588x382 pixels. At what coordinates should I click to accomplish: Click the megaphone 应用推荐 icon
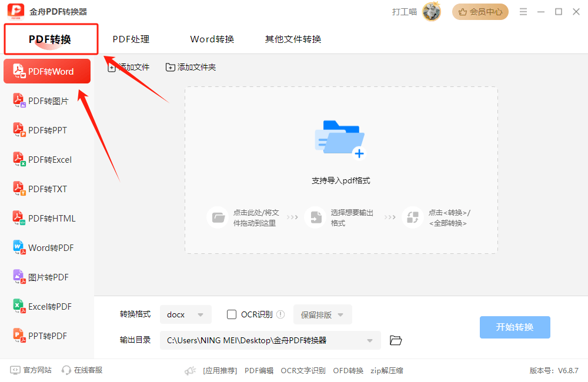(x=190, y=371)
